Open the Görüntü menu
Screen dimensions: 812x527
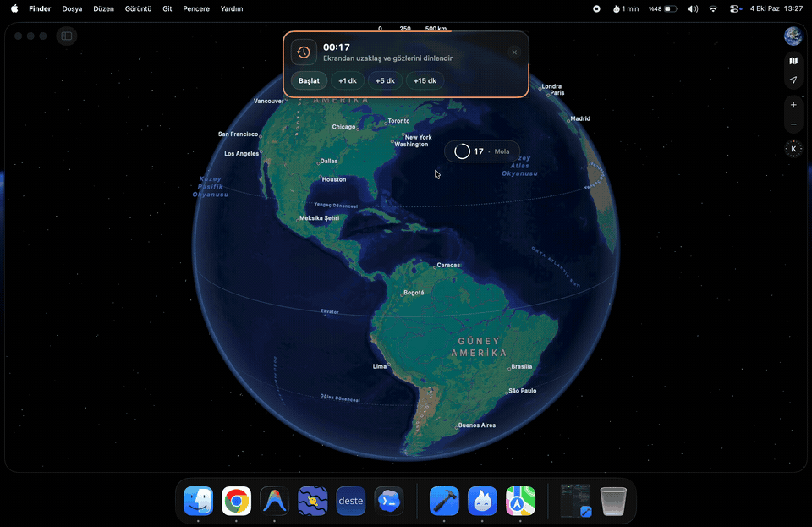138,8
